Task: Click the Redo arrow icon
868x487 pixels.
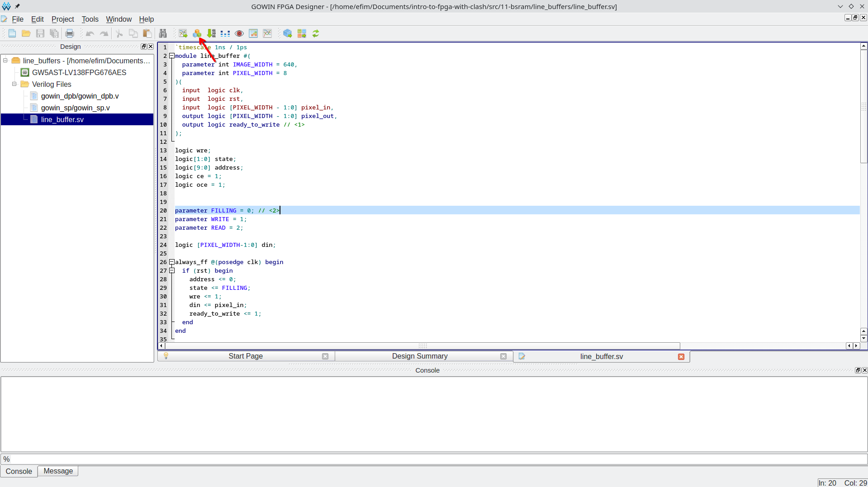Action: click(104, 33)
